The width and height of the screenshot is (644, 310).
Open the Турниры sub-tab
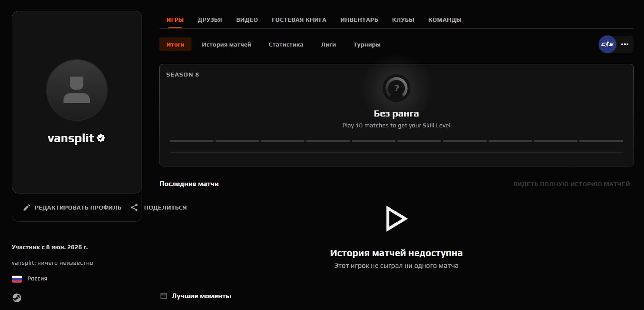point(367,44)
